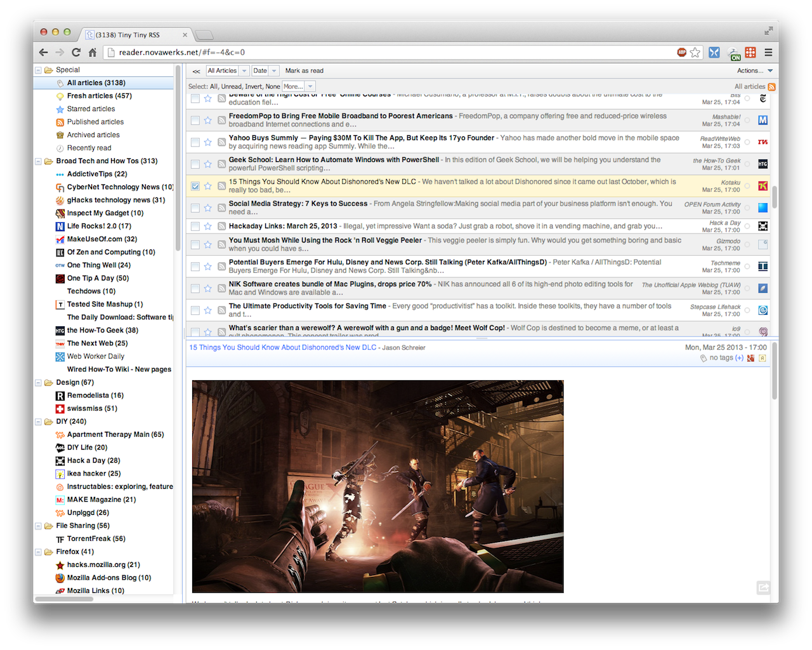Click RSS publish icon for Social Media Strategy
The image size is (812, 650).
[x=221, y=208]
